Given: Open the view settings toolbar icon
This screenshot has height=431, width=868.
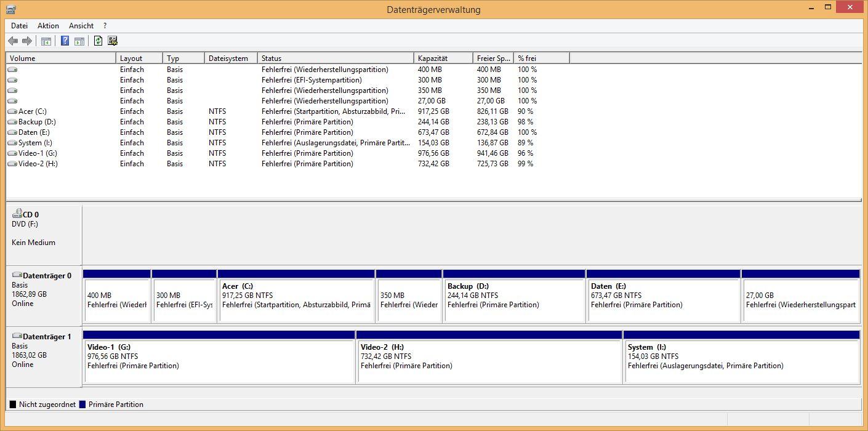Looking at the screenshot, I should (113, 41).
